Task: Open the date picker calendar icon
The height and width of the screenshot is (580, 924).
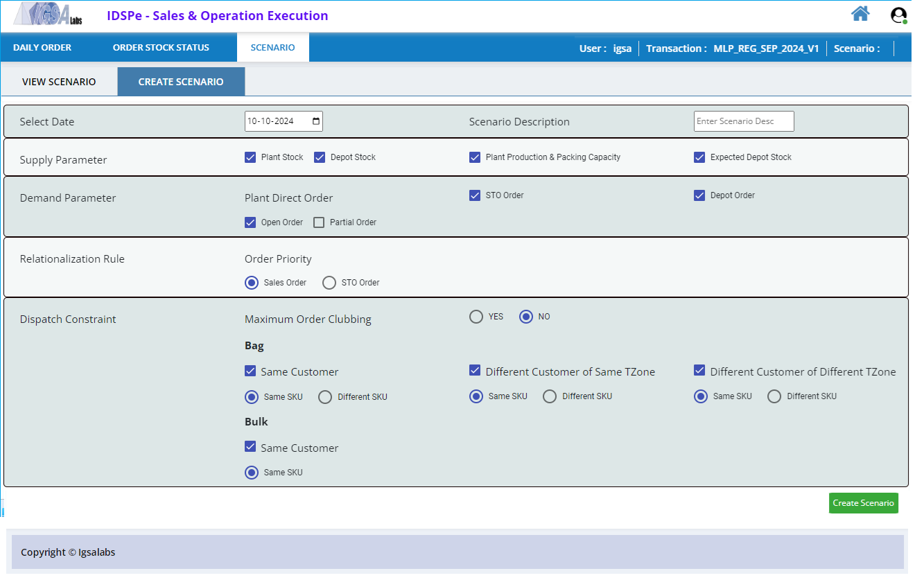Action: click(316, 121)
